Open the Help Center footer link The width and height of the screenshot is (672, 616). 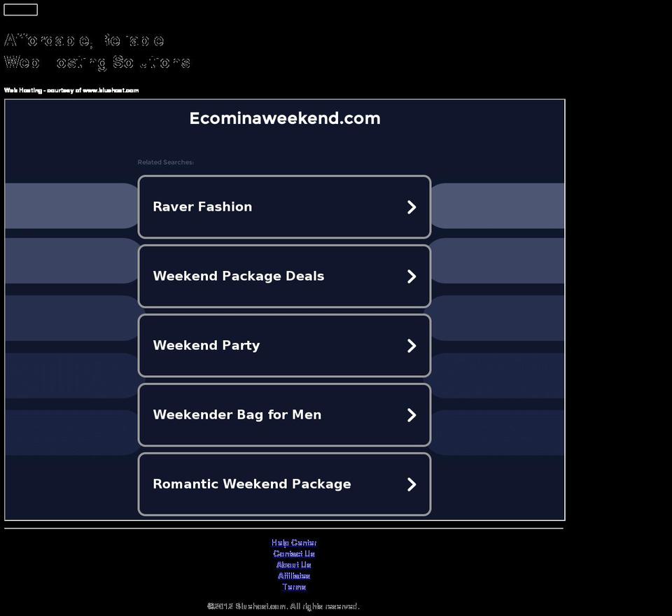pyautogui.click(x=294, y=542)
